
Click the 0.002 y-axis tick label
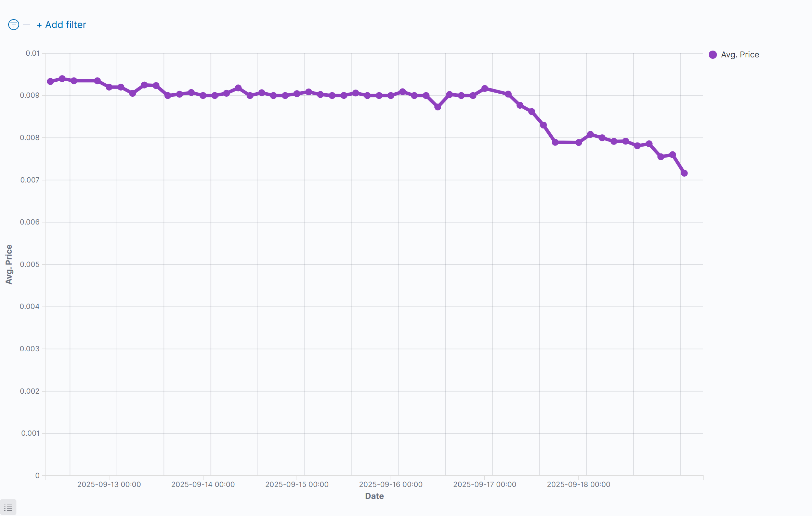tap(30, 391)
